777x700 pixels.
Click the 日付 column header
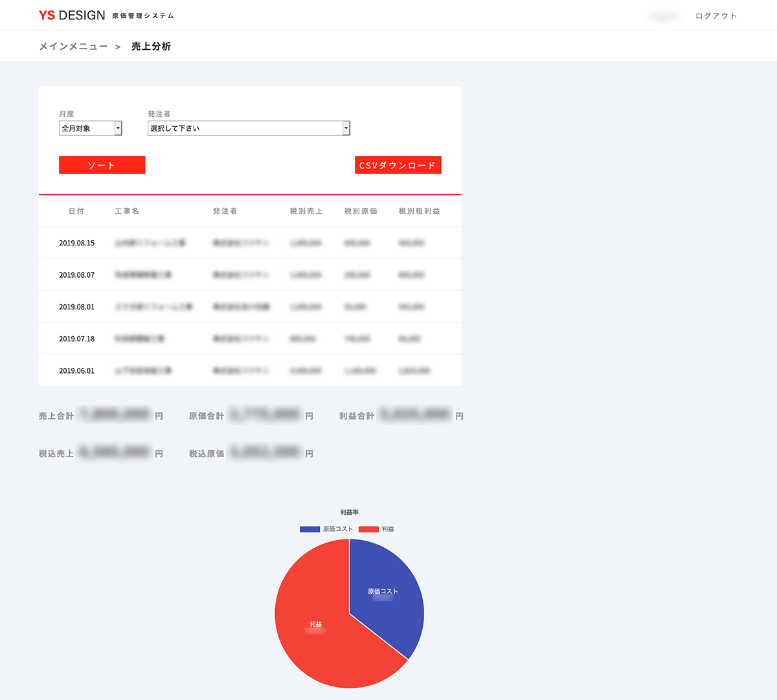coord(76,211)
